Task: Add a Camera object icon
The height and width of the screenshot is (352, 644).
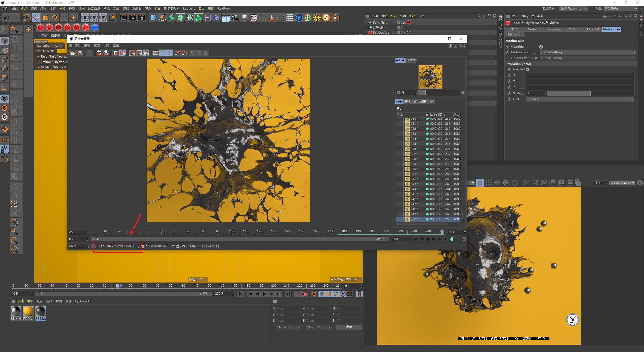Action: tap(235, 18)
